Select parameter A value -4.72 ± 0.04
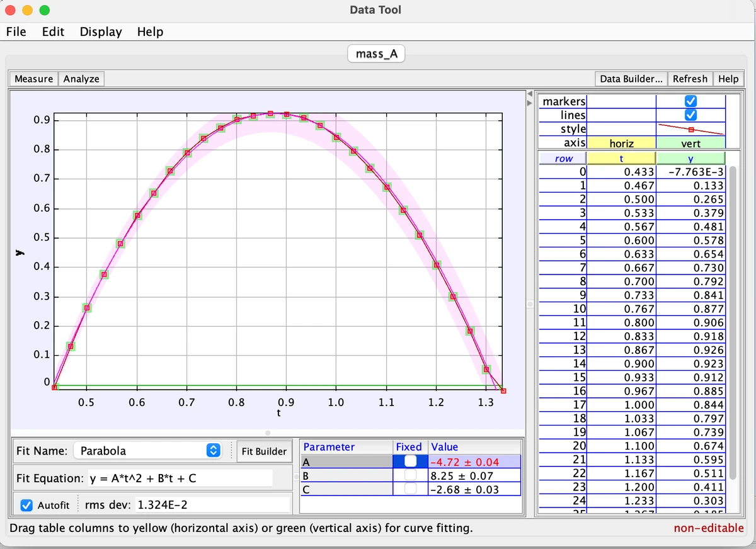Image resolution: width=756 pixels, height=549 pixels. pos(474,461)
